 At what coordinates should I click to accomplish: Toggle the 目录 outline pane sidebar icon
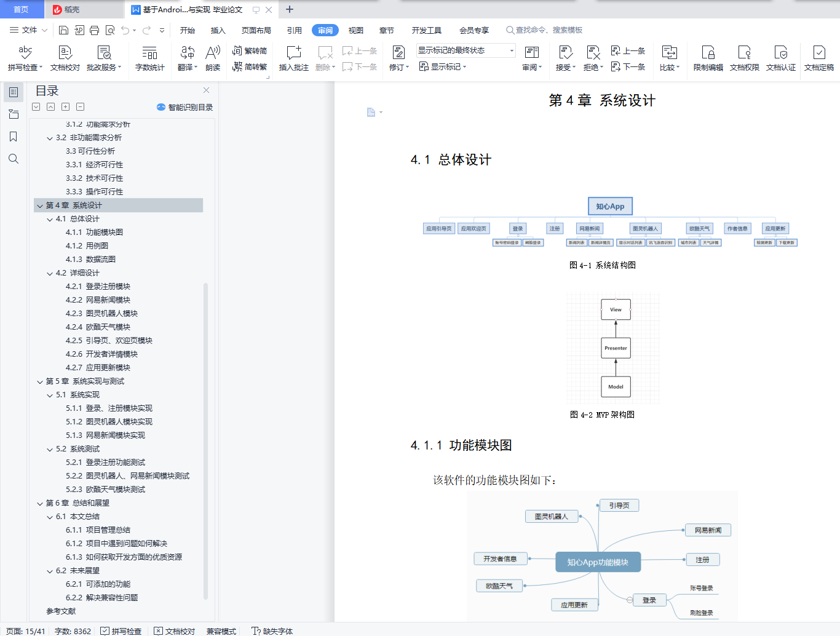click(14, 92)
